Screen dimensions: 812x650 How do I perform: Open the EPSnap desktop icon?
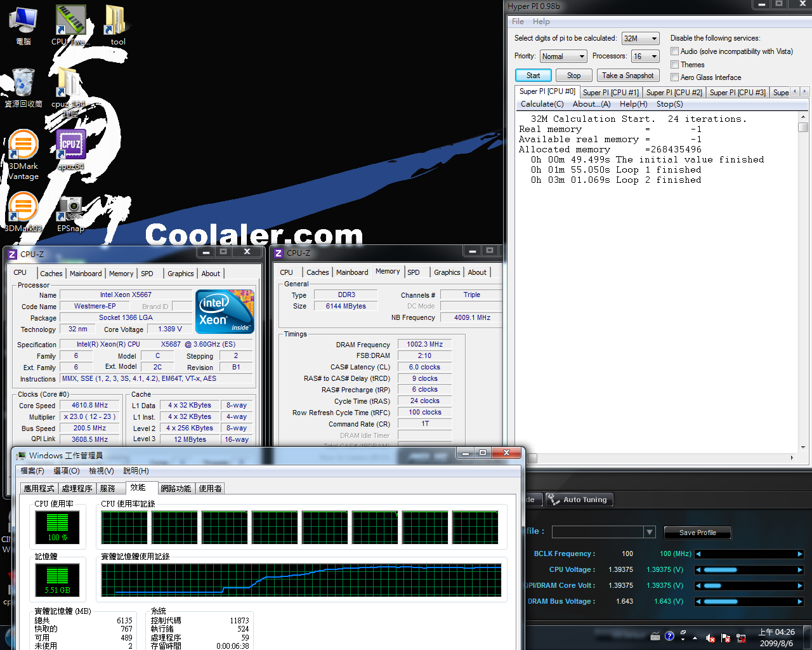[70, 208]
